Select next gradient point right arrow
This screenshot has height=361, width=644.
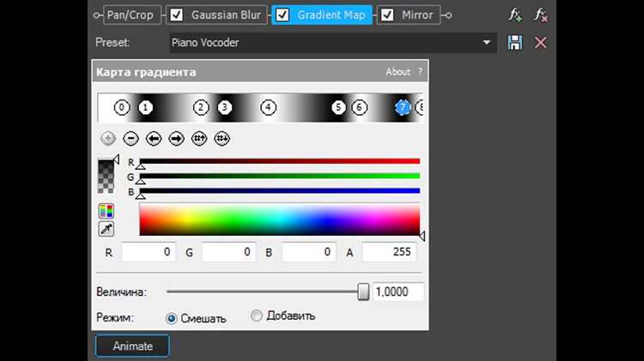coord(177,139)
